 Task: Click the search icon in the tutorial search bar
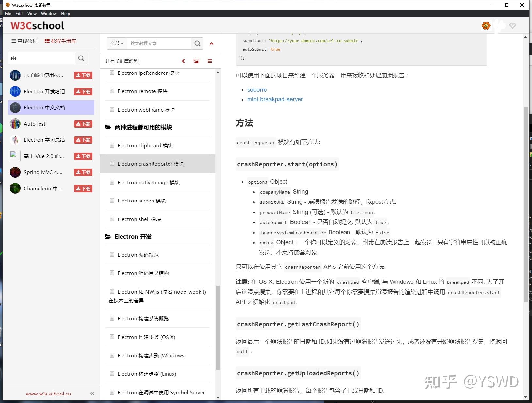[x=197, y=43]
